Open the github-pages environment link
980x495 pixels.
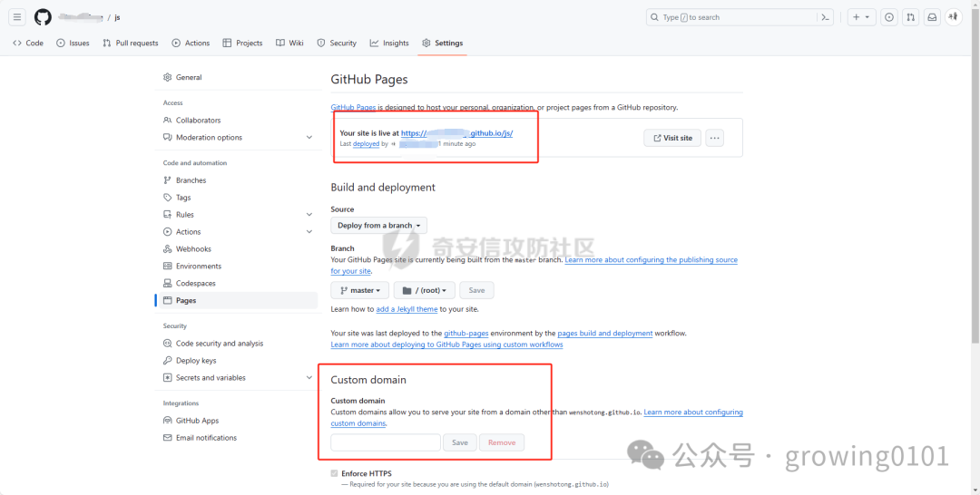tap(466, 334)
